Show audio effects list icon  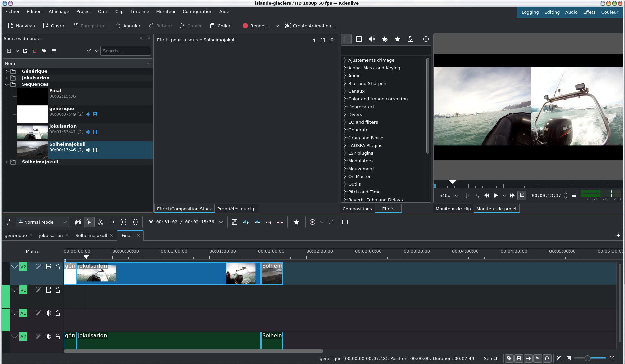(x=371, y=39)
